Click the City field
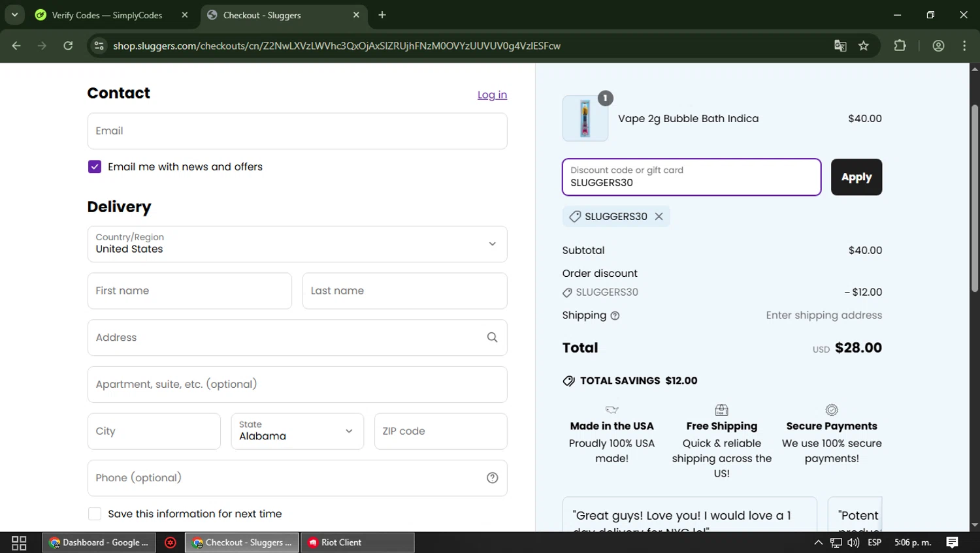The height and width of the screenshot is (553, 980). pyautogui.click(x=154, y=432)
